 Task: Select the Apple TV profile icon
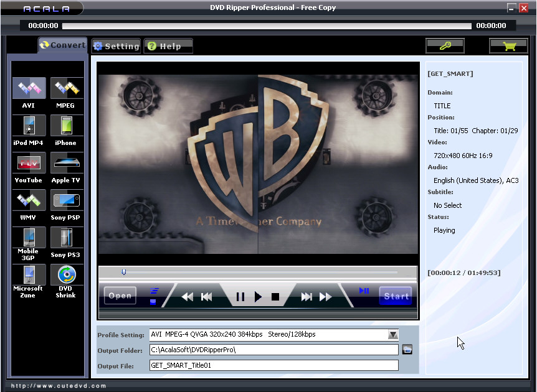click(67, 163)
